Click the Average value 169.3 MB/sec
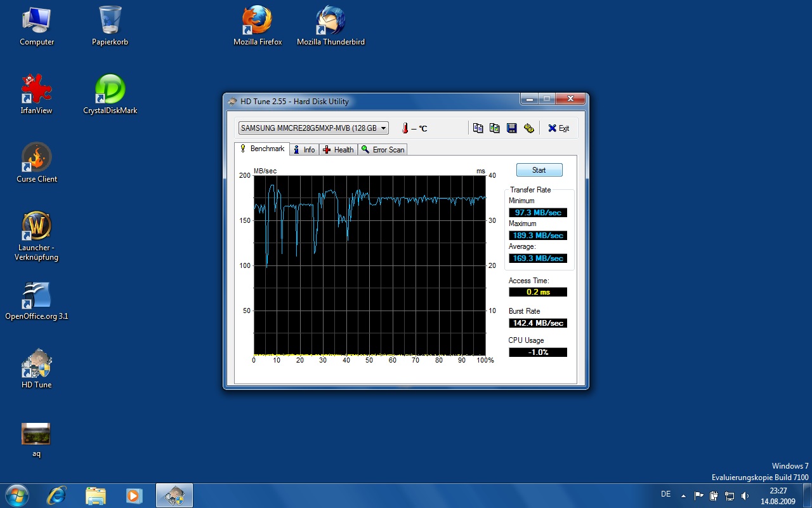 538,258
